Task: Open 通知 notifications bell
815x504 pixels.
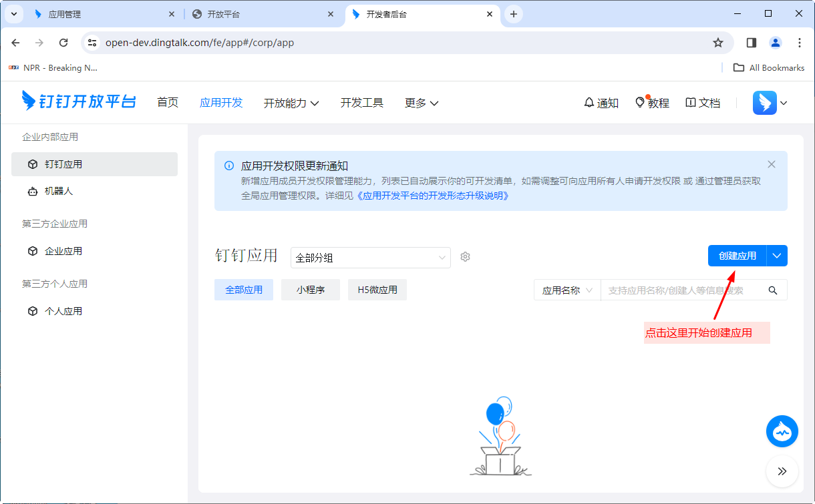Action: 601,103
